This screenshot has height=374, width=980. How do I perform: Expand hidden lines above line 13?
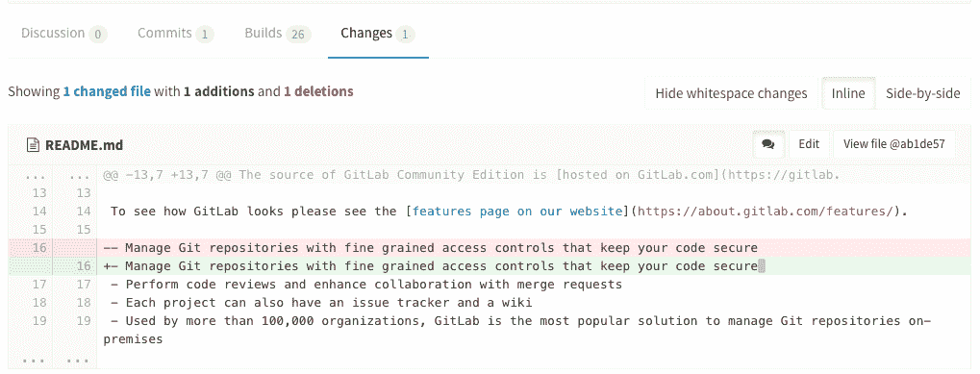point(53,175)
